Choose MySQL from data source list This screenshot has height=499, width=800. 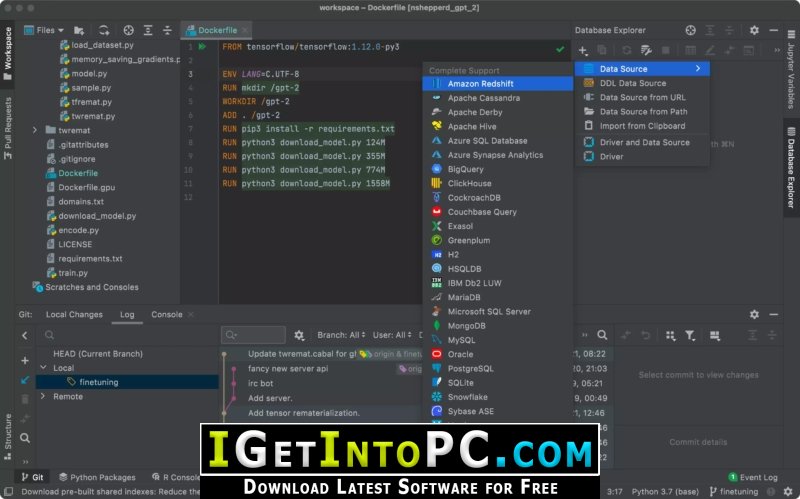pos(497,340)
